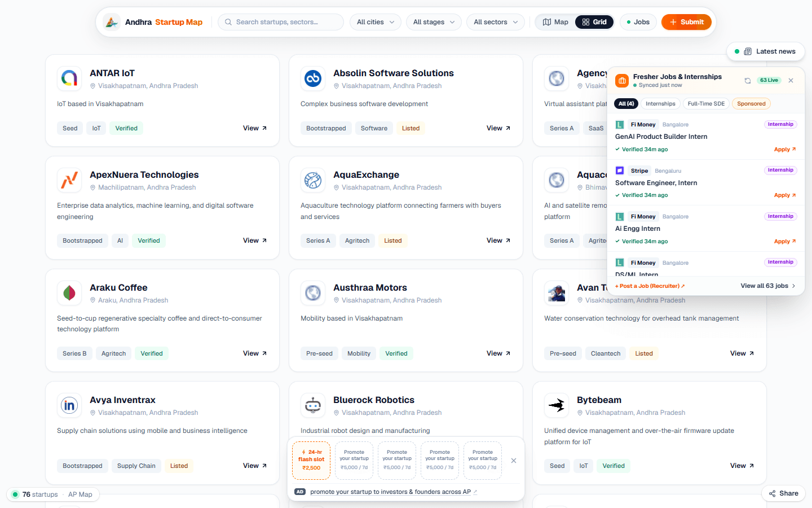
Task: Click the Stripe company logo in jobs
Action: 620,170
